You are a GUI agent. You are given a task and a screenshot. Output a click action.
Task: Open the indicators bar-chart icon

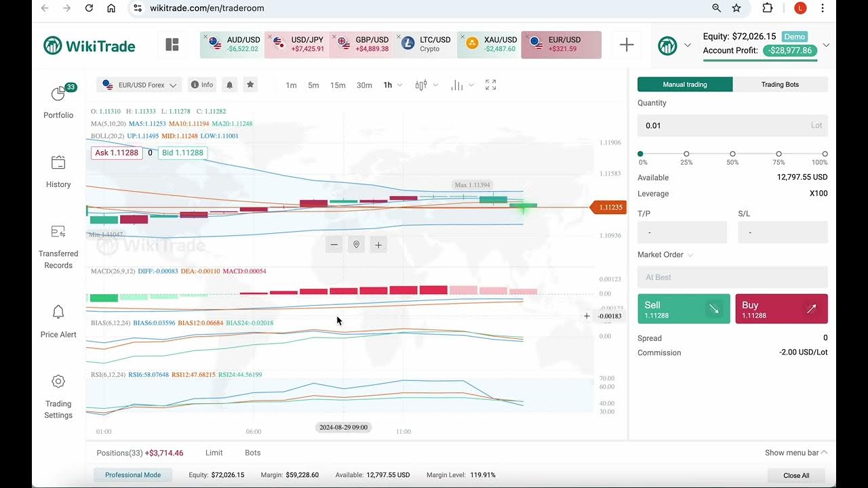[457, 85]
